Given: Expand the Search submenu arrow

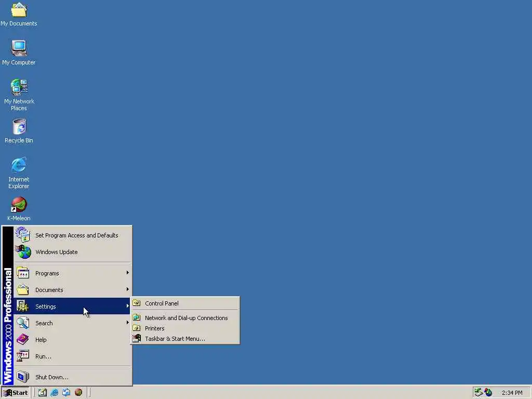Looking at the screenshot, I should point(128,323).
